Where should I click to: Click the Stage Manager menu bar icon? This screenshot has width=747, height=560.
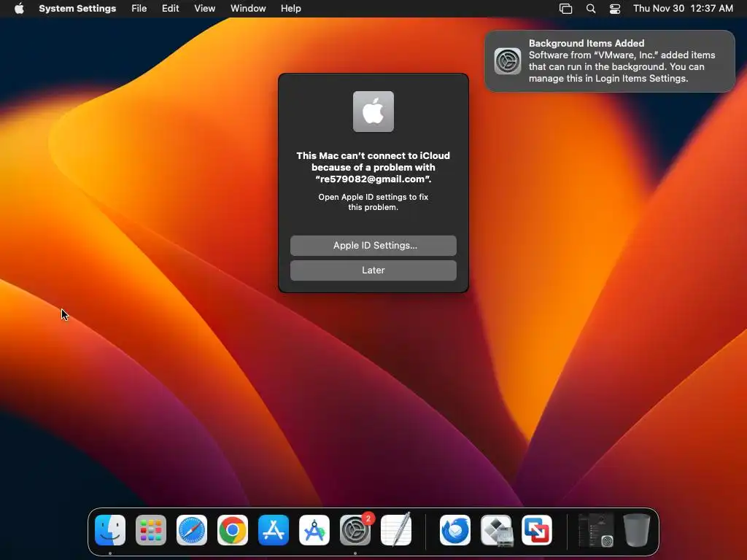[x=565, y=9]
